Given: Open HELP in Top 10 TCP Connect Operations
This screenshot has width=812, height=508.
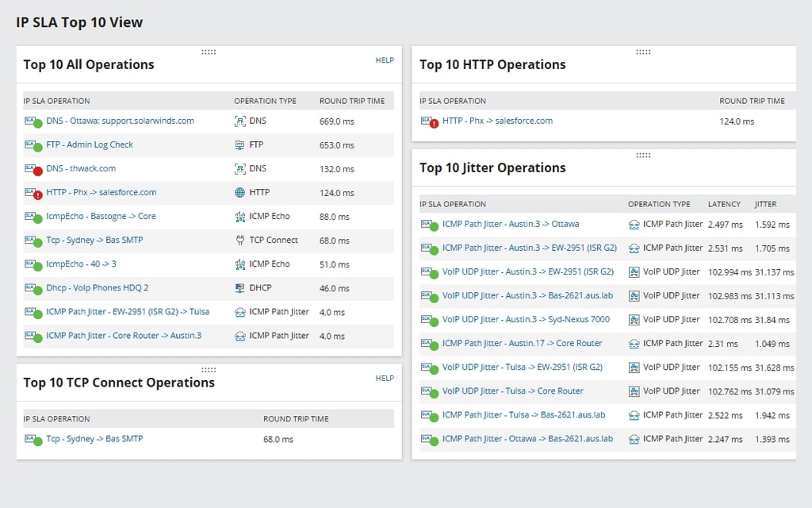Looking at the screenshot, I should tap(385, 379).
